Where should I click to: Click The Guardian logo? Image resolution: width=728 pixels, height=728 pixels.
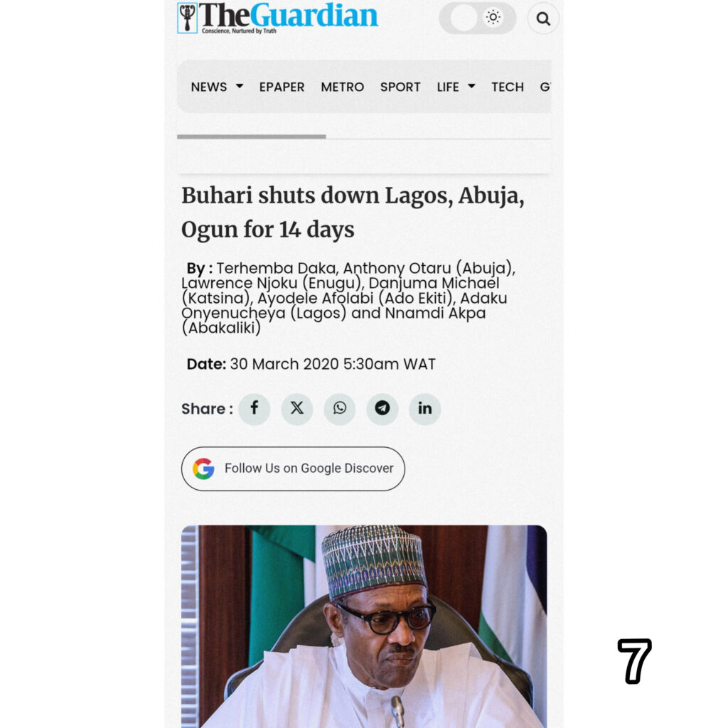[x=278, y=18]
